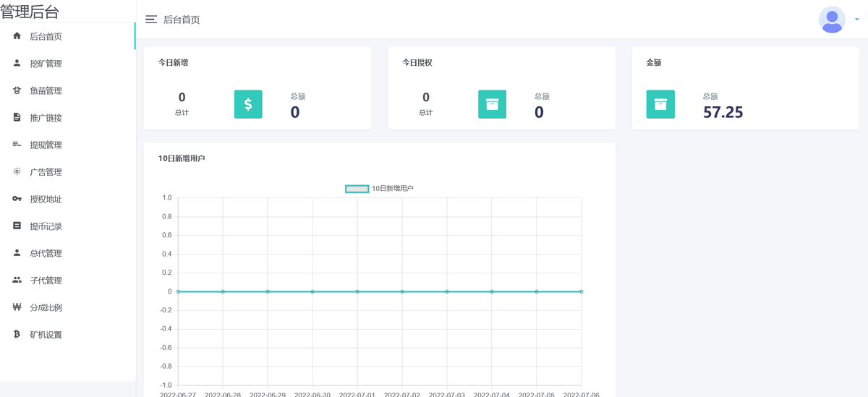Click the user avatar in the top bar
This screenshot has width=868, height=397.
pyautogui.click(x=832, y=20)
